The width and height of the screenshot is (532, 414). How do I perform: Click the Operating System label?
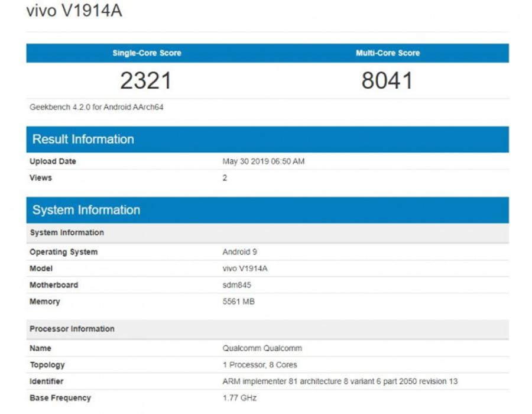pos(63,252)
